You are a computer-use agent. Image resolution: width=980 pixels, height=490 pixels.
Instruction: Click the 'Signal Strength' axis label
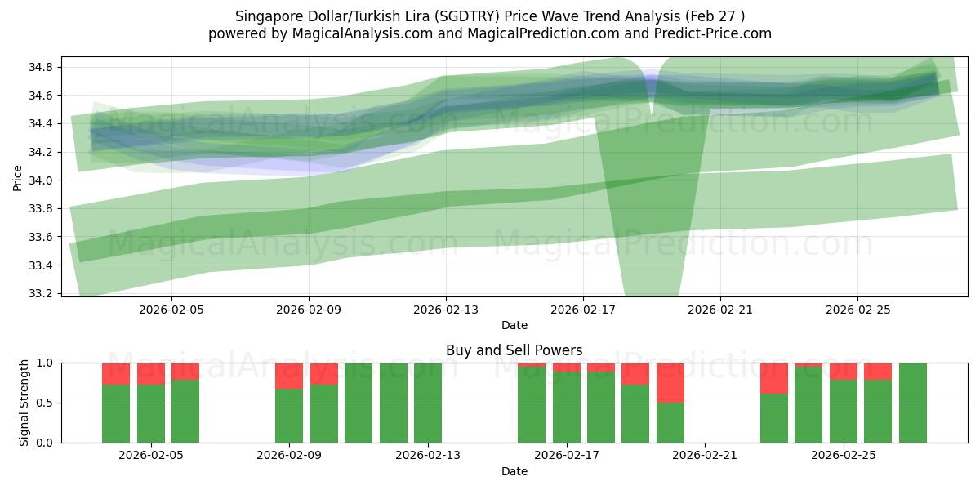coord(24,403)
